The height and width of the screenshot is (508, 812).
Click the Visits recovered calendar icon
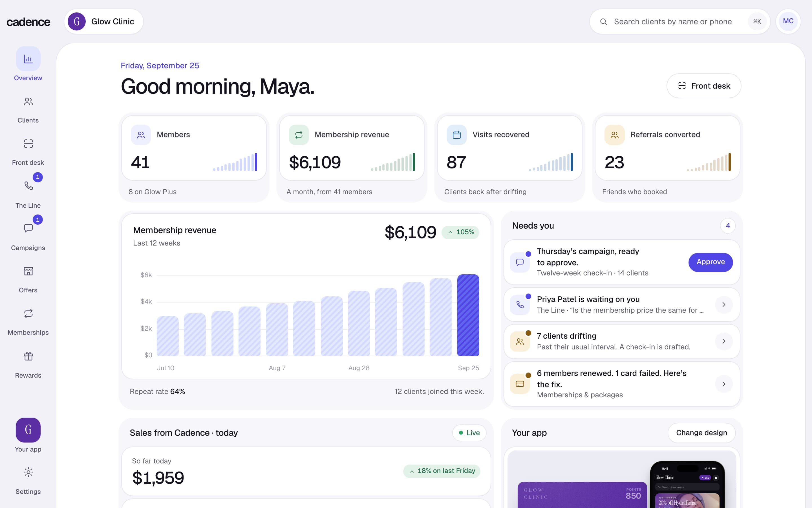pos(456,135)
